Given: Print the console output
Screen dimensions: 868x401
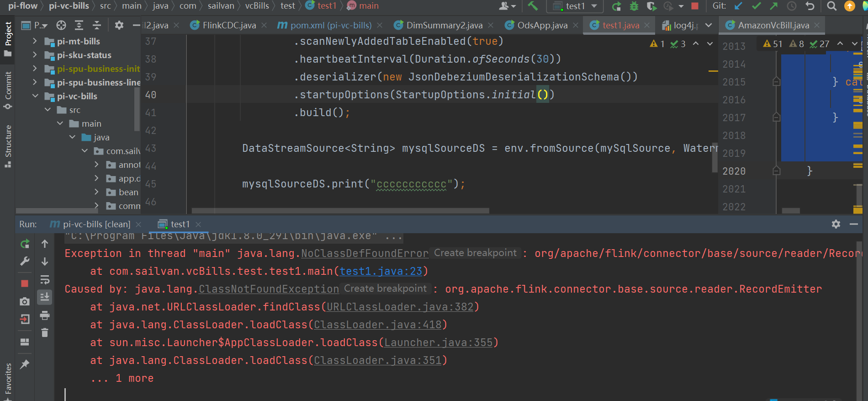Looking at the screenshot, I should click(x=45, y=315).
